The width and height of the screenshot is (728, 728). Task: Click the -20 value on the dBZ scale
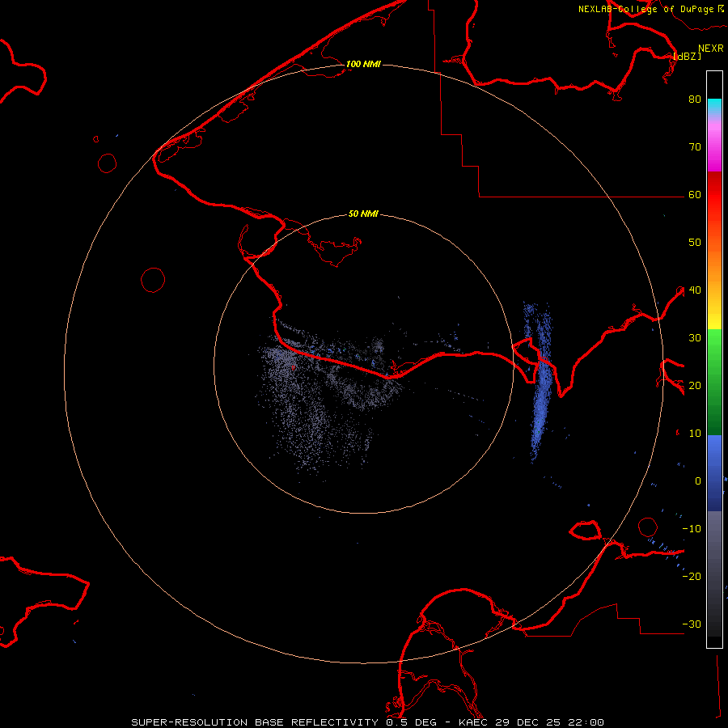point(692,576)
